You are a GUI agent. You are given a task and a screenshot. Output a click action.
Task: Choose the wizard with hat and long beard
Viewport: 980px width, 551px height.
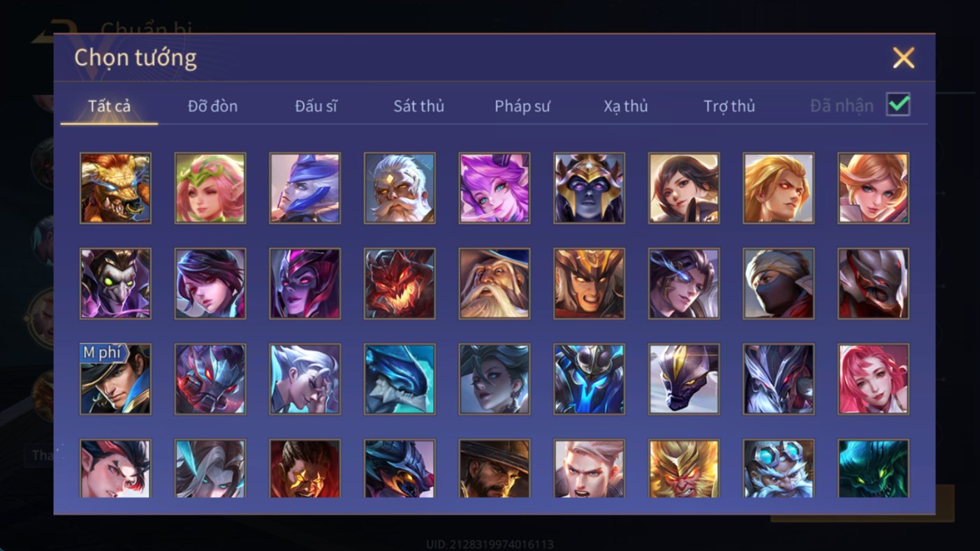coord(495,284)
